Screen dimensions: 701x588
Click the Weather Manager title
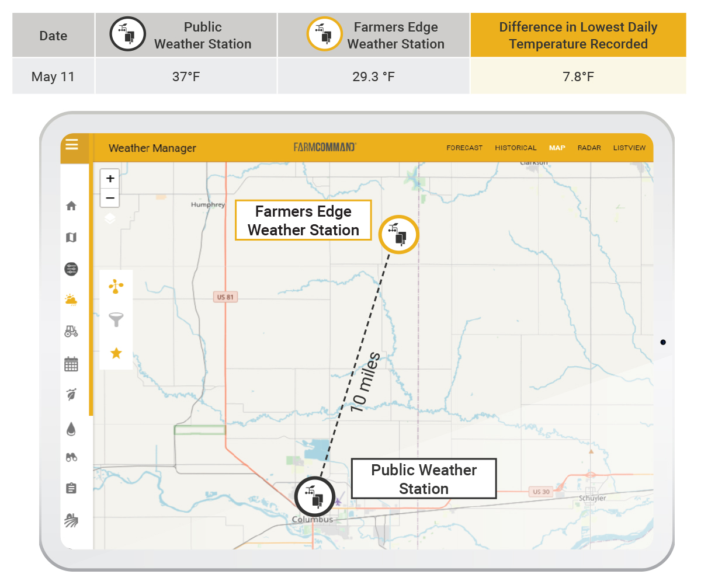(152, 148)
